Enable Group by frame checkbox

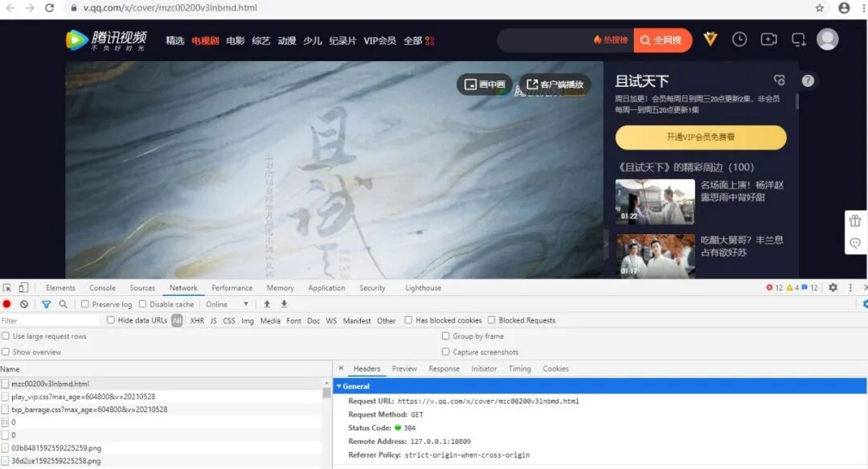click(x=445, y=336)
